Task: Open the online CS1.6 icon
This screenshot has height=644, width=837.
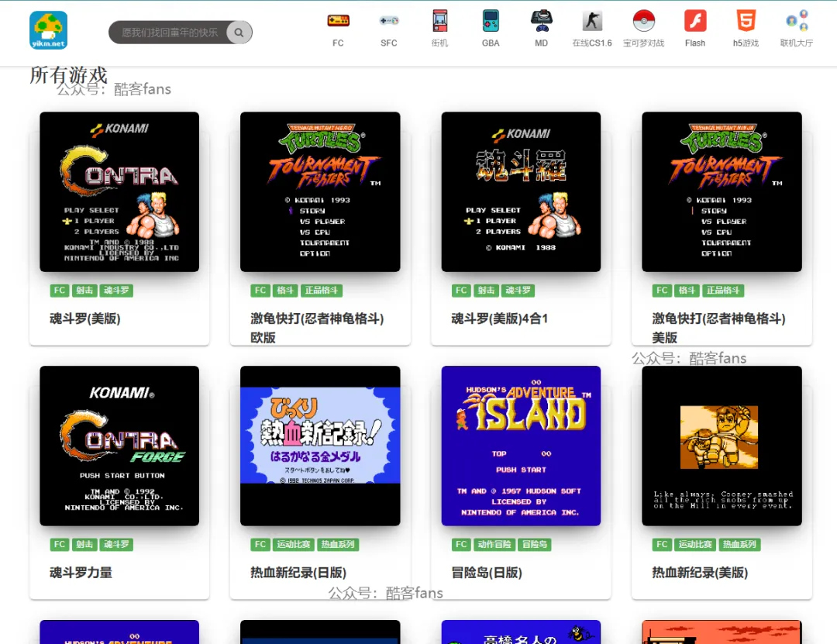Action: pyautogui.click(x=592, y=21)
